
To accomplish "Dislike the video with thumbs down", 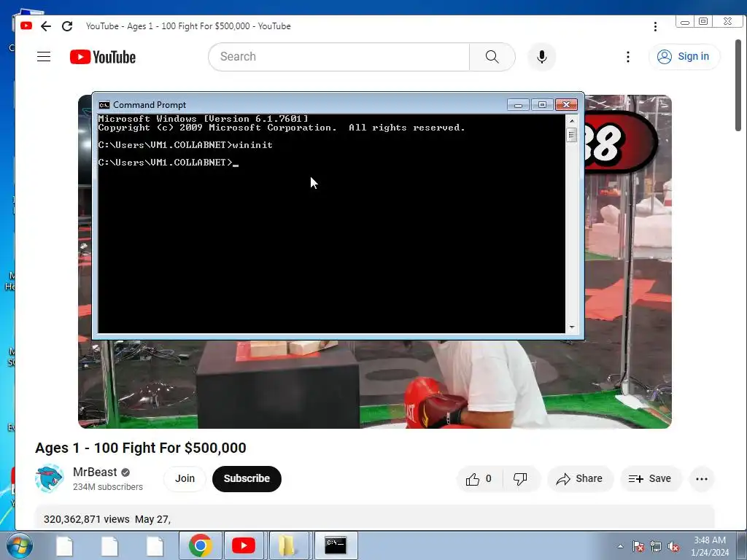I will point(520,478).
